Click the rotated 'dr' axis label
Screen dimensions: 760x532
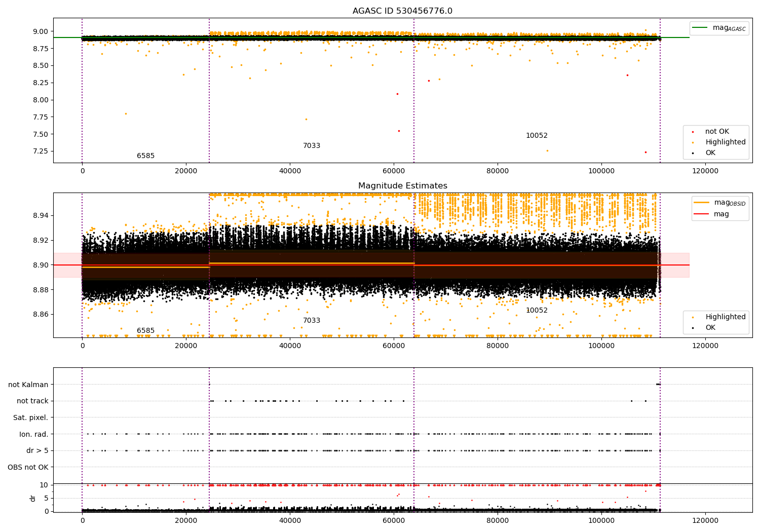[x=33, y=498]
